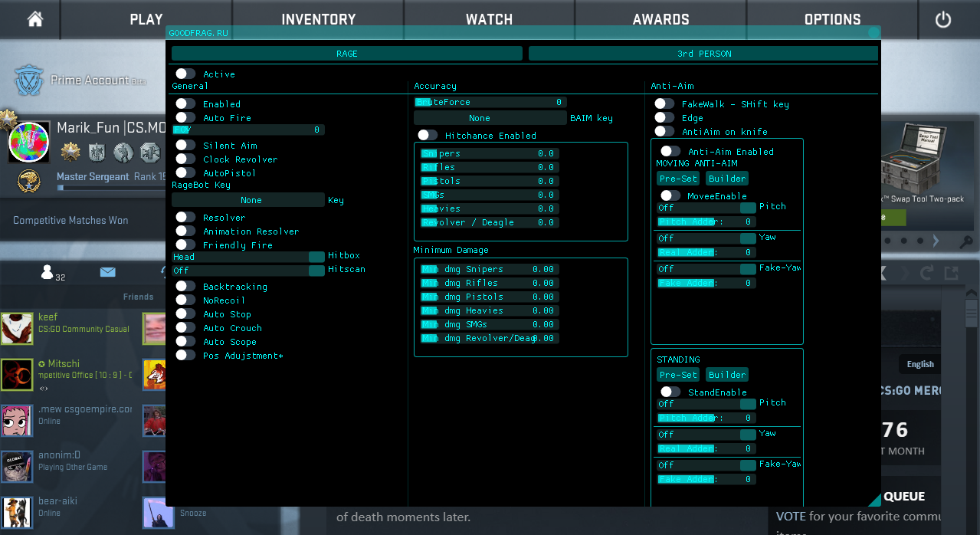Image resolution: width=980 pixels, height=535 pixels.
Task: Click bear-aiki's friend avatar
Action: [17, 513]
